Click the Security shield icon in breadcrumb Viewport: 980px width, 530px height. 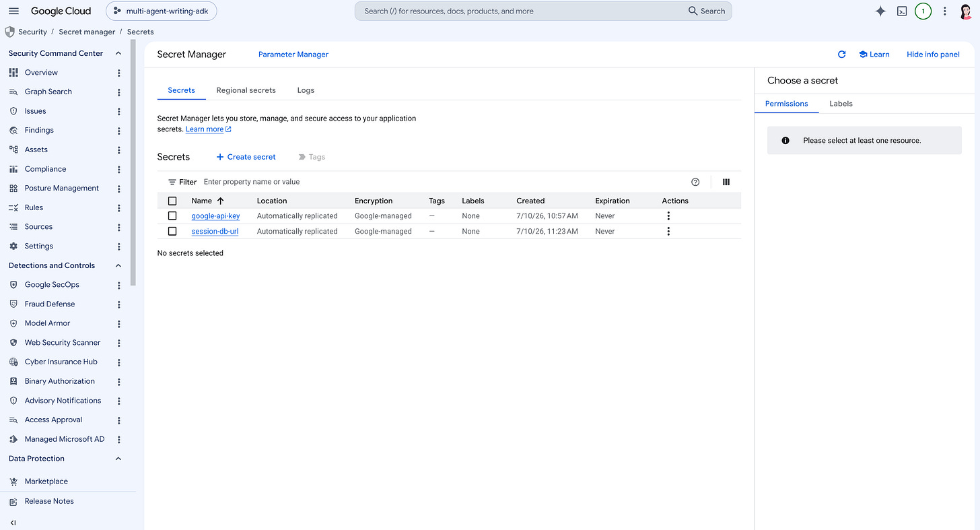[9, 32]
